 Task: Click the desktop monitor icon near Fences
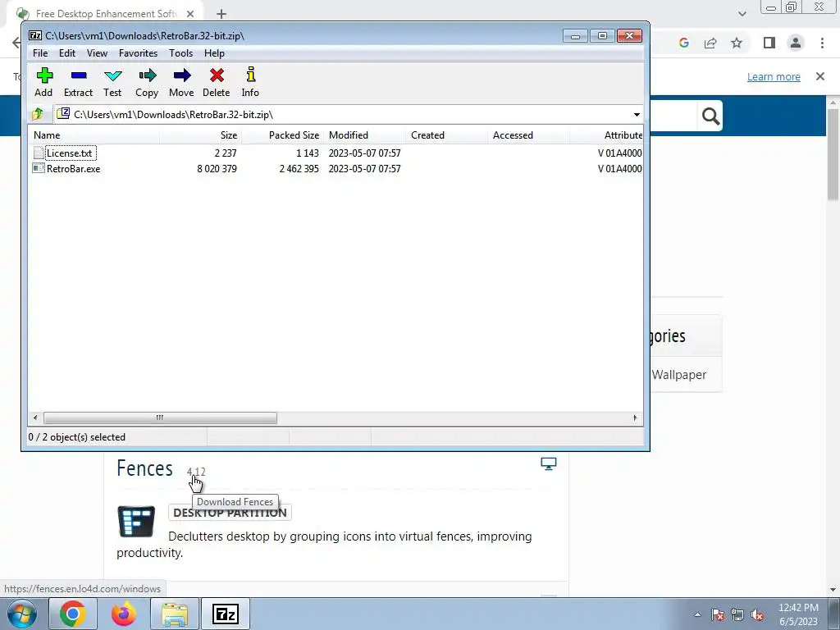[x=548, y=464]
